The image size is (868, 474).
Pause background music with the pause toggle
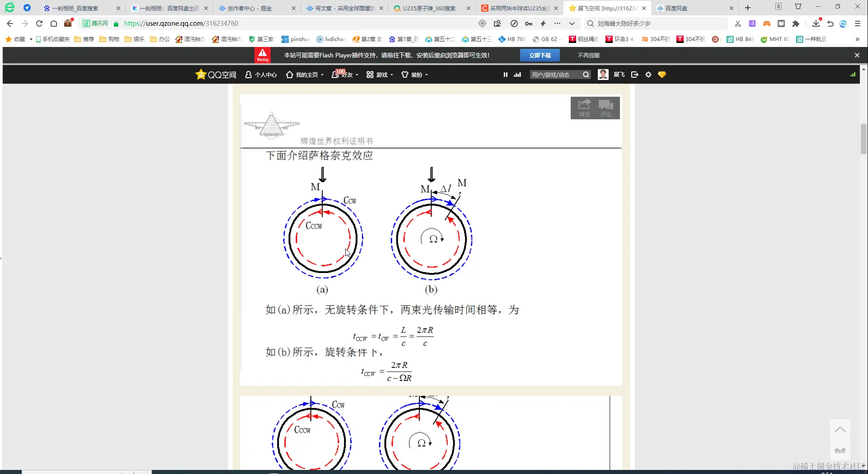click(x=505, y=75)
